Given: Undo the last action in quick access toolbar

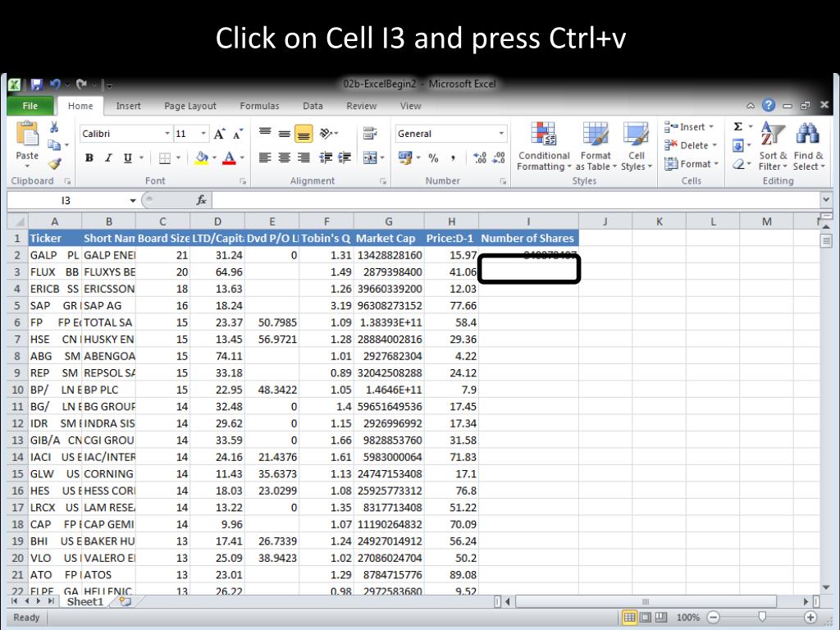Looking at the screenshot, I should pos(55,84).
